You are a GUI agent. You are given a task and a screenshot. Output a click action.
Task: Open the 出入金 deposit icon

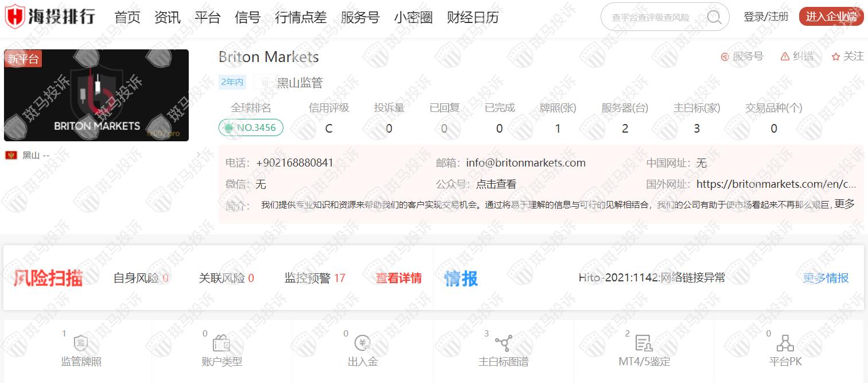363,343
